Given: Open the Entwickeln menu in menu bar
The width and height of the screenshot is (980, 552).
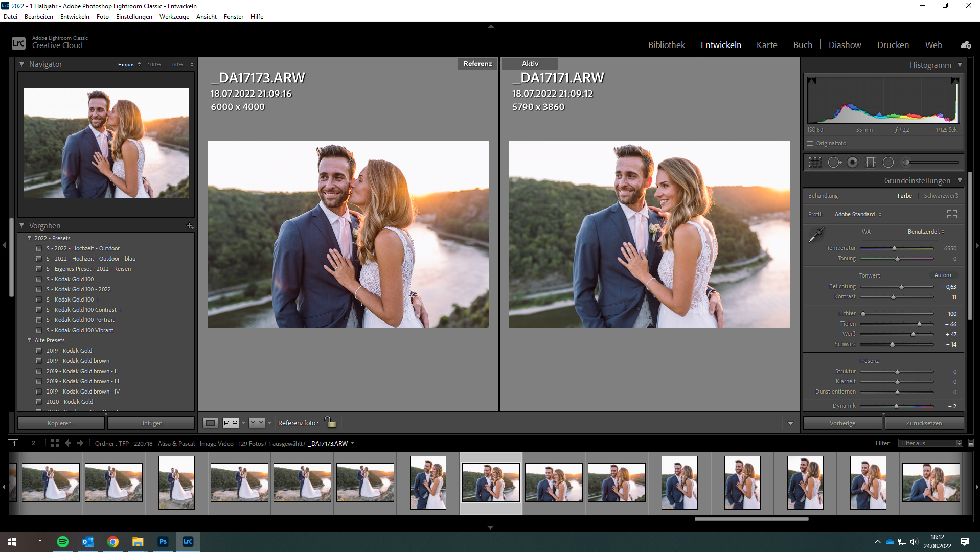Looking at the screenshot, I should (75, 16).
